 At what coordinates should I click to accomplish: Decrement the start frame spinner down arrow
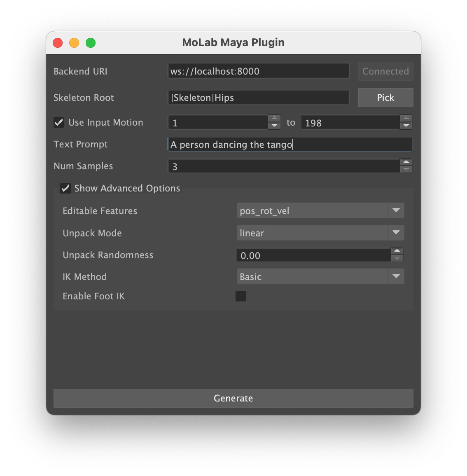pos(275,126)
